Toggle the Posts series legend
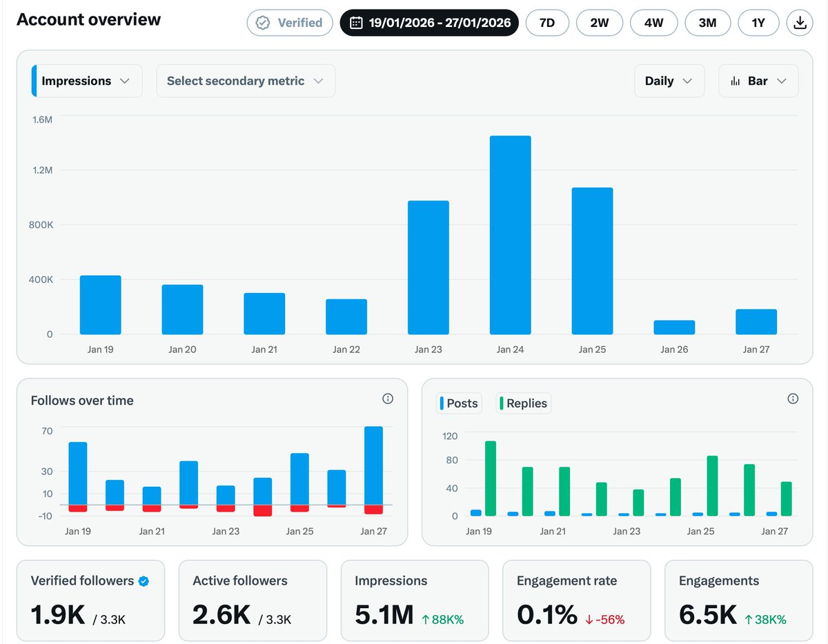Screen dimensions: 828x644 pos(459,403)
